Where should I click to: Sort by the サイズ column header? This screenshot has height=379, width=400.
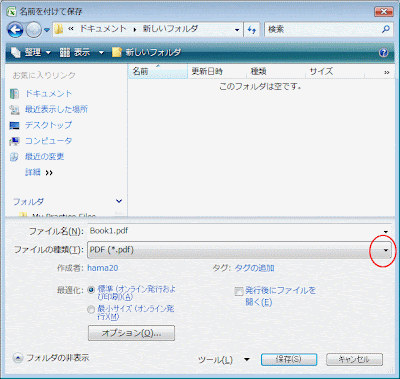click(335, 71)
